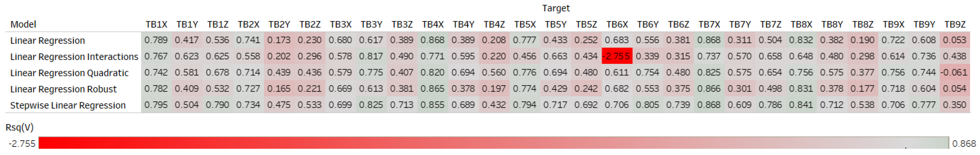Click the Stepwise Linear Regression row label
The height and width of the screenshot is (155, 980).
tap(68, 105)
